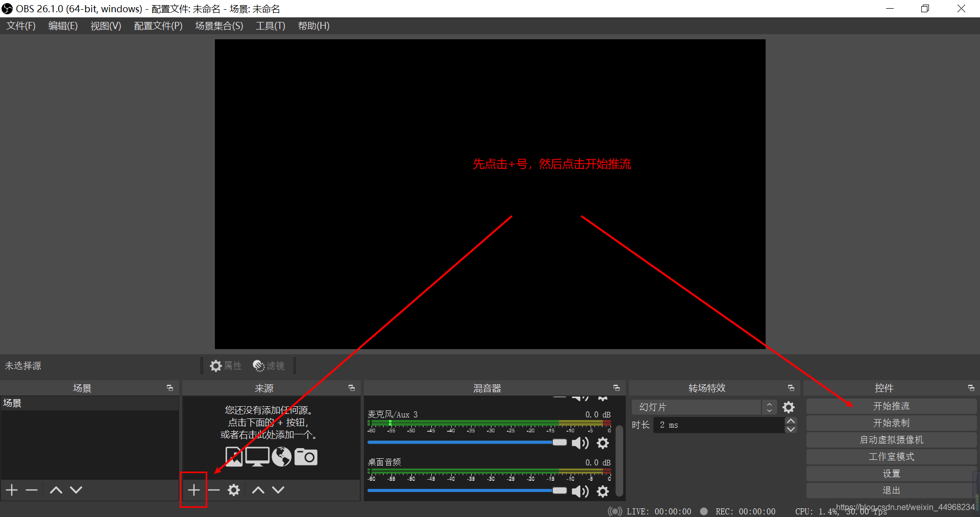Move the scene up in the list

pyautogui.click(x=56, y=490)
